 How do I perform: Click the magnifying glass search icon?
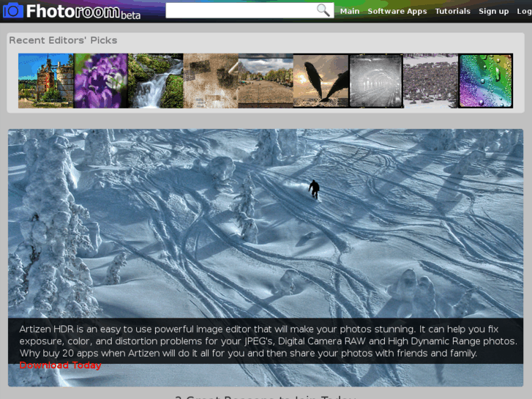tap(323, 10)
